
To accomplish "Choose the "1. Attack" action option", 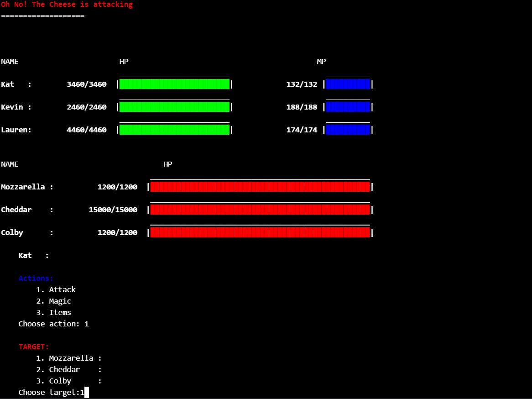I will pos(56,289).
